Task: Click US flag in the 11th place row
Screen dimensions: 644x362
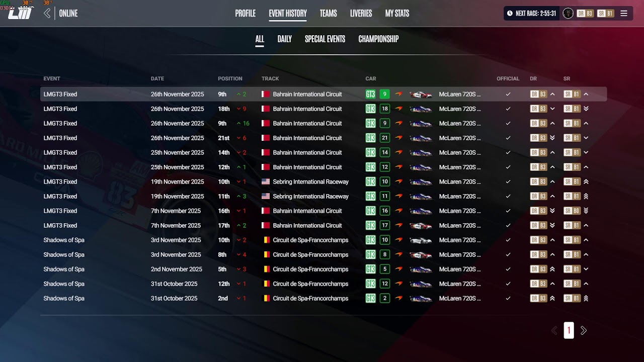Action: (x=266, y=196)
